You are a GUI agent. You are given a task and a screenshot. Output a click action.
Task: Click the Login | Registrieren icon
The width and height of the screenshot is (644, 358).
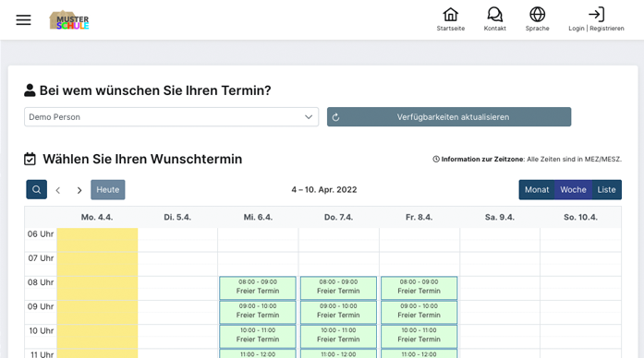click(x=596, y=15)
